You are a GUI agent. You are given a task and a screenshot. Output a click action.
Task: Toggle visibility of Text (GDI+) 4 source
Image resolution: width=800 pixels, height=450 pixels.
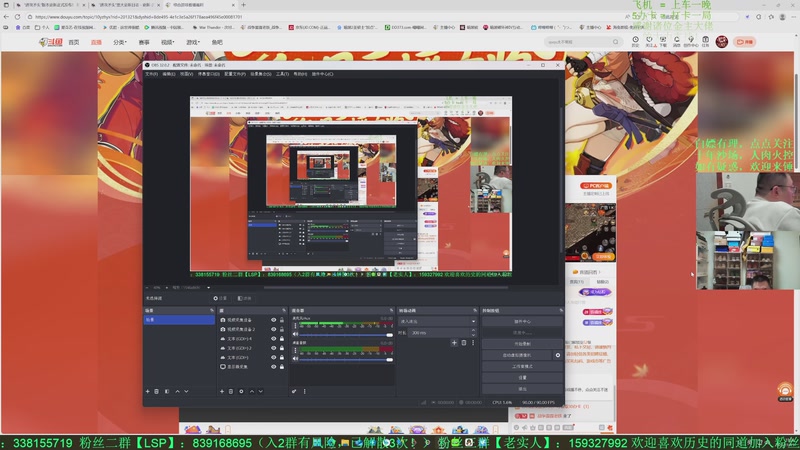click(273, 339)
